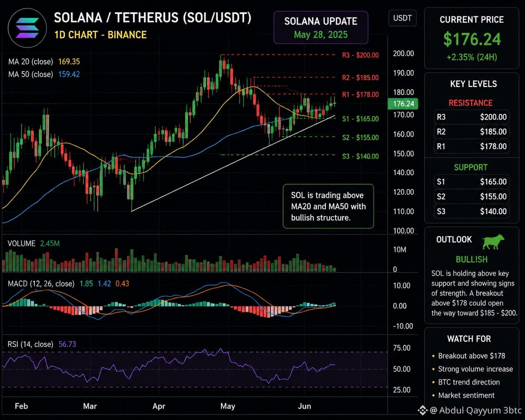Select the MACD (12, 26, close) label
Image resolution: width=525 pixels, height=420 pixels.
pyautogui.click(x=41, y=284)
